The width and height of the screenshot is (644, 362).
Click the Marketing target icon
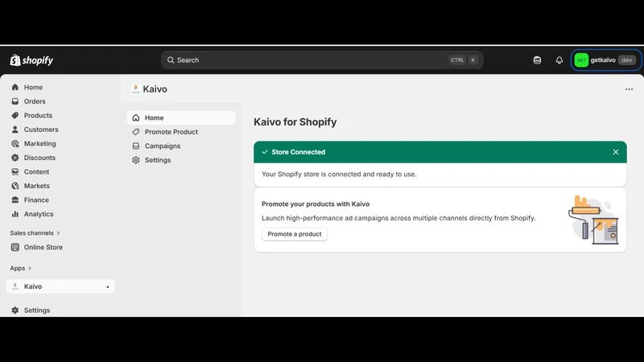point(15,144)
